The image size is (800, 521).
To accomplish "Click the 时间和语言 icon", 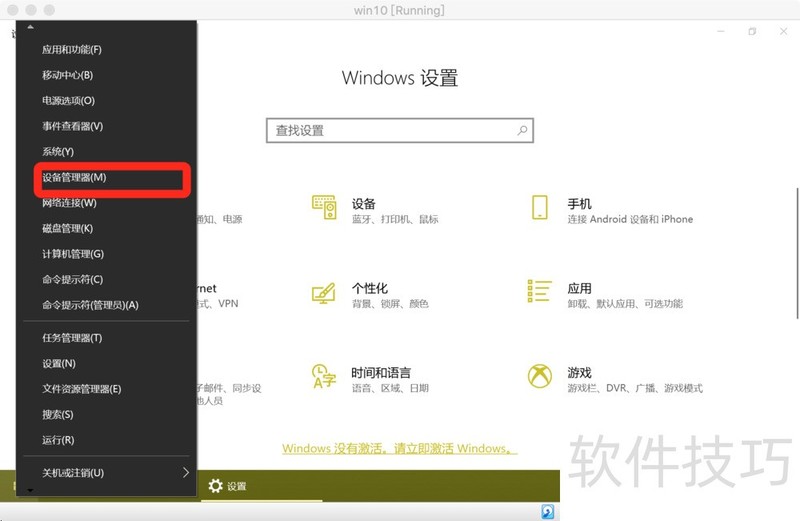I will click(x=324, y=376).
